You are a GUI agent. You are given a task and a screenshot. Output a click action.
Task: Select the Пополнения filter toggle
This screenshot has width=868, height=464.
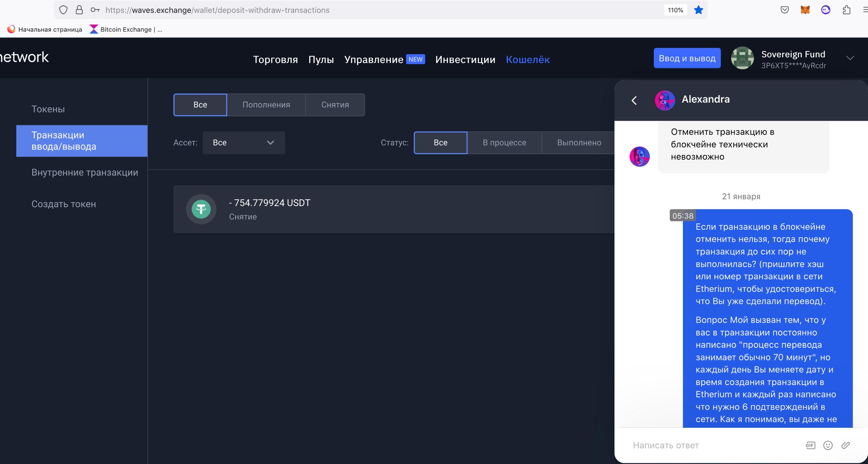tap(266, 105)
